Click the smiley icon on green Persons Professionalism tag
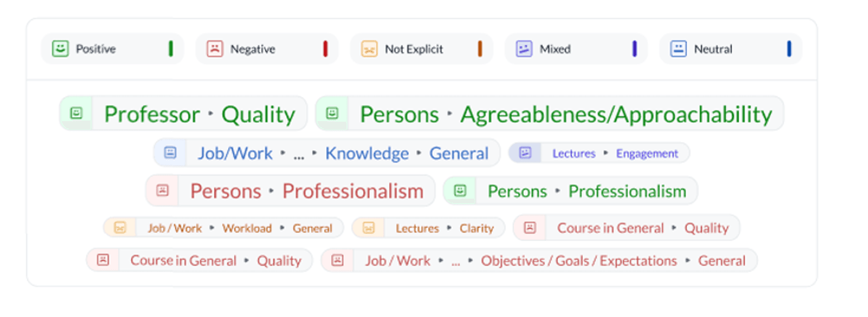Image resolution: width=868 pixels, height=317 pixels. coord(460,191)
